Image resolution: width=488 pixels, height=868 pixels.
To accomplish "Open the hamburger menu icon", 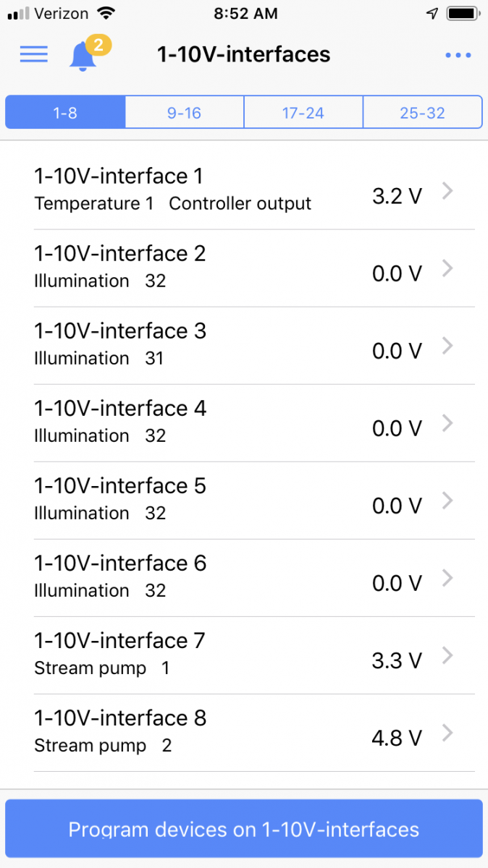I will pyautogui.click(x=33, y=54).
